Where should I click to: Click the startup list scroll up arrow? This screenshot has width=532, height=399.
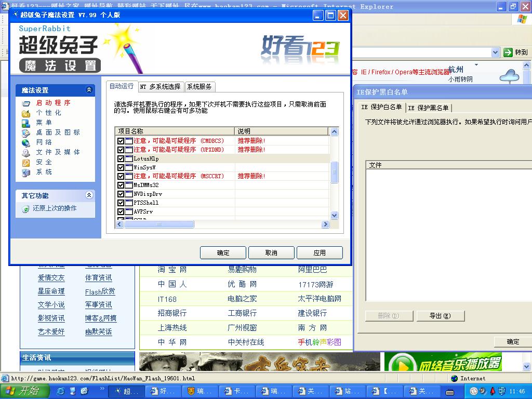click(334, 131)
